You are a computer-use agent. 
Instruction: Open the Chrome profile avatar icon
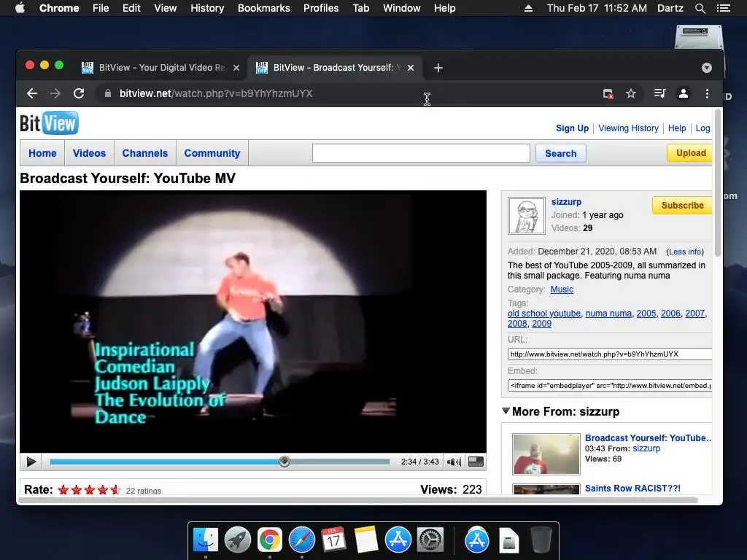click(683, 93)
